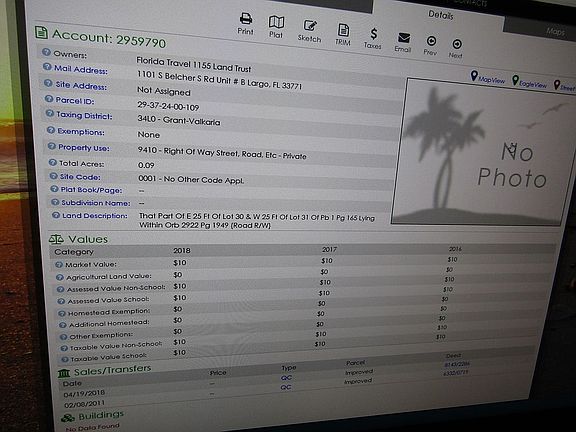The image size is (576, 432).
Task: Open the Plat map icon
Action: point(276,22)
